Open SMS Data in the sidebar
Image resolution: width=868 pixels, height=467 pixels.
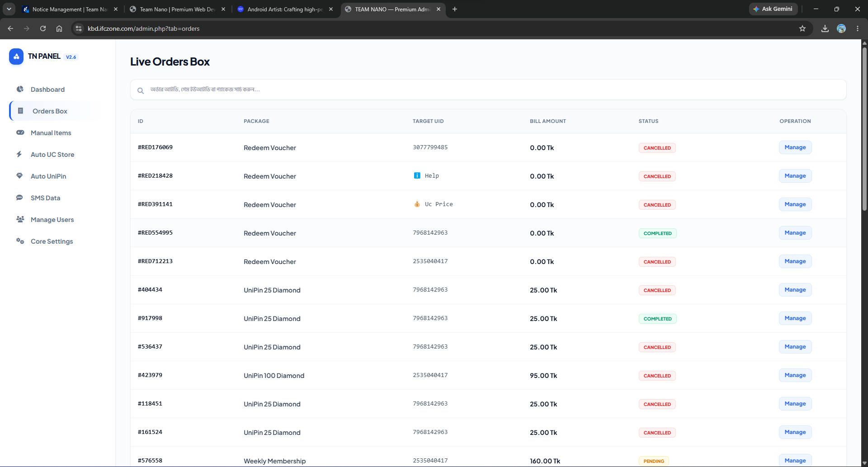[x=45, y=198]
